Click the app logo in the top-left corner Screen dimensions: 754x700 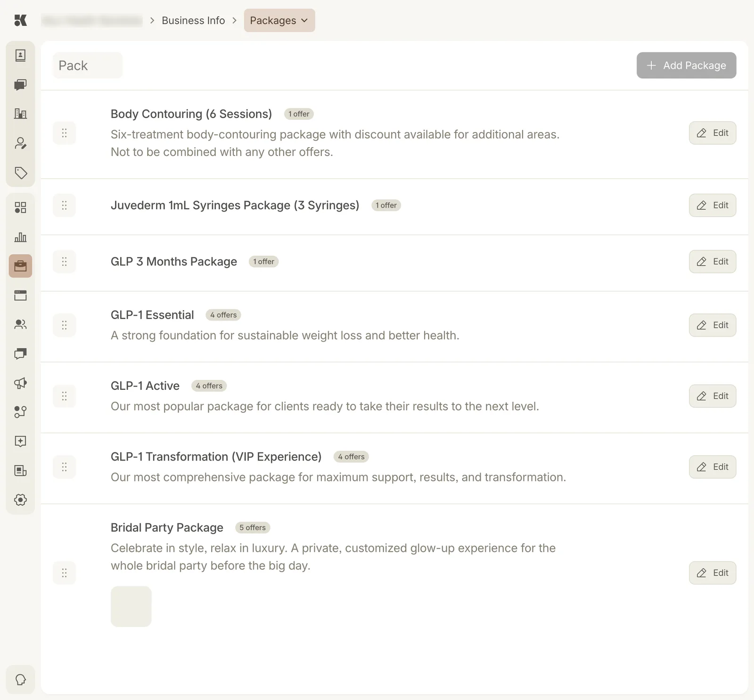click(x=20, y=20)
